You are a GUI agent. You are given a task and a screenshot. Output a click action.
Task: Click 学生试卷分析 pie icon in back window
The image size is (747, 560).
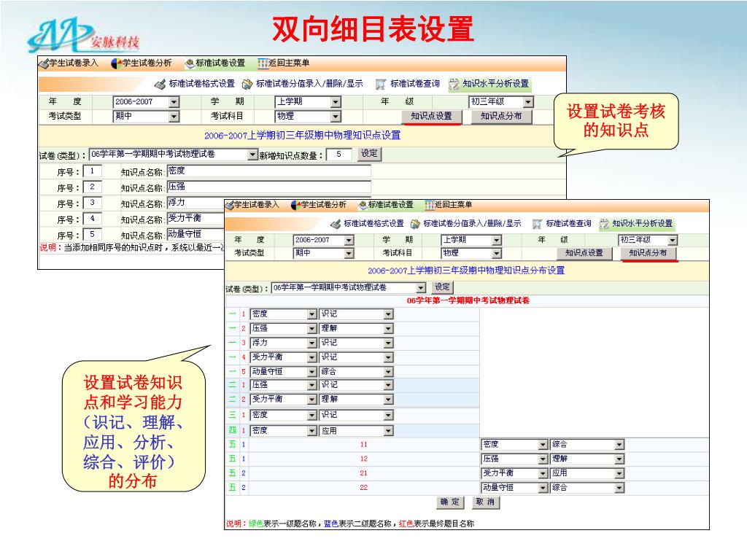[x=116, y=63]
